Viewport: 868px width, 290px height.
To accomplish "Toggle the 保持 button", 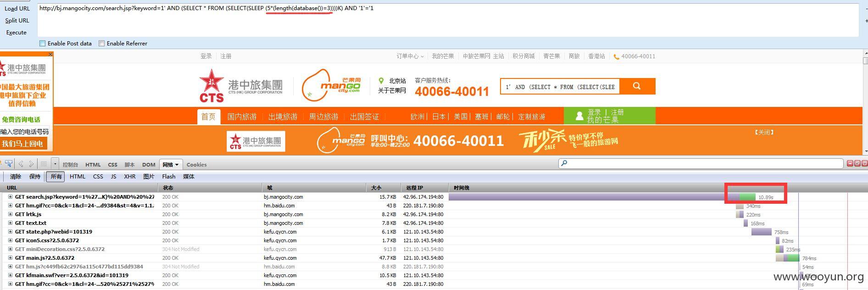I will tap(35, 177).
